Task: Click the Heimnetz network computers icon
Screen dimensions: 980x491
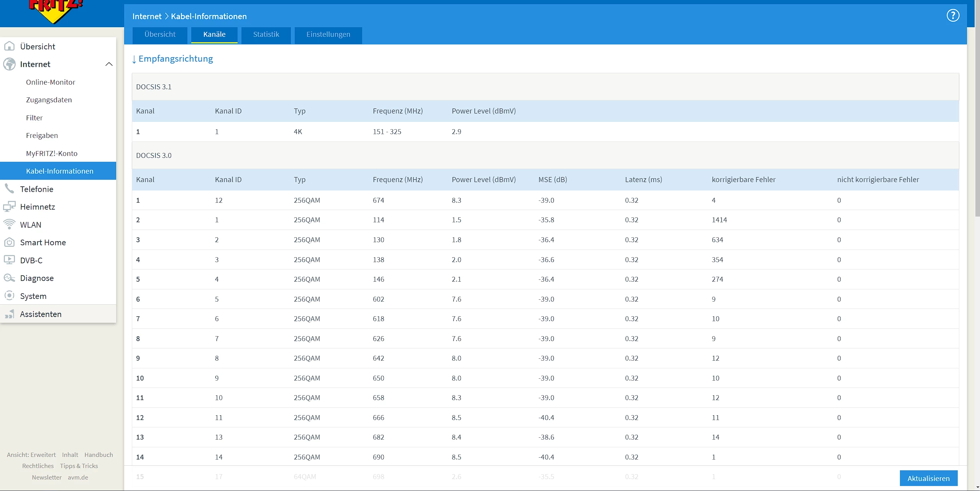Action: [9, 207]
